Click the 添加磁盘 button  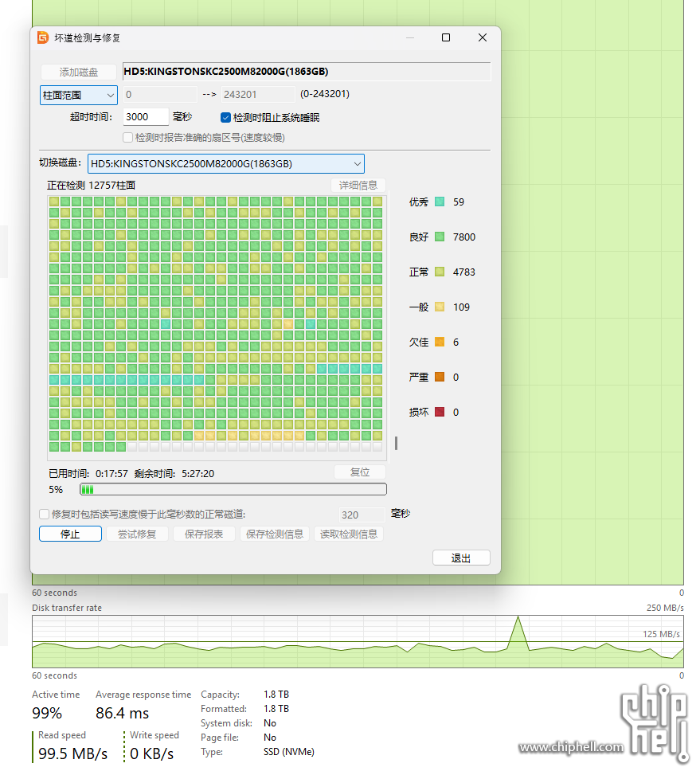79,72
